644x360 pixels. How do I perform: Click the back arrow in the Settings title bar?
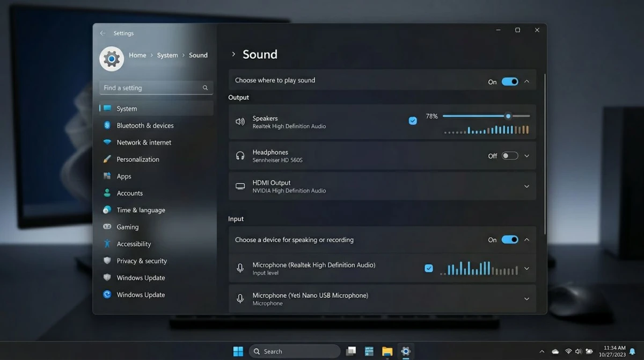[x=103, y=33]
